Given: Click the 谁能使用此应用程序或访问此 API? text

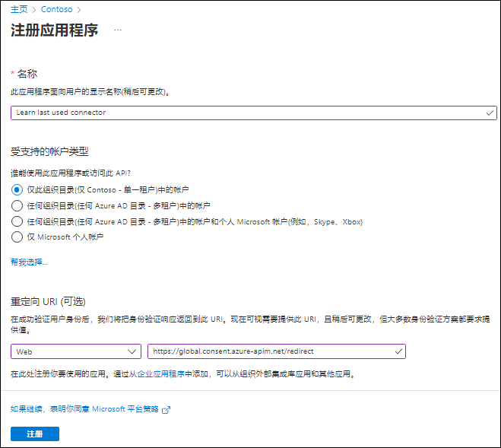Looking at the screenshot, I should 71,173.
